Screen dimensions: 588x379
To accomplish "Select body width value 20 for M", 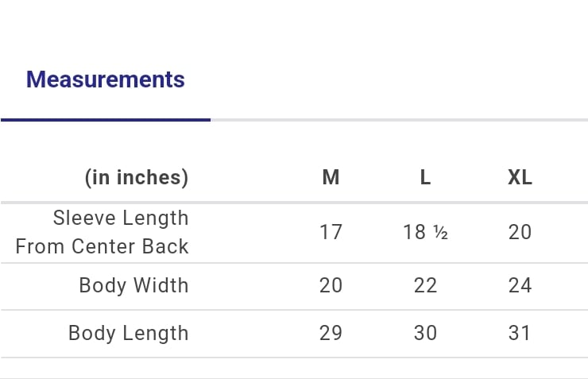I will point(331,286).
